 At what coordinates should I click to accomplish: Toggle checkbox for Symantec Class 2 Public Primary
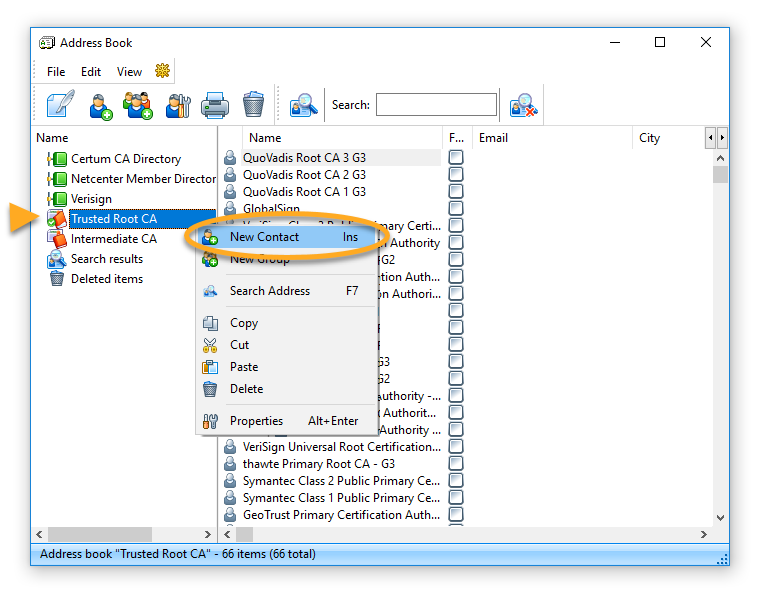tap(456, 480)
